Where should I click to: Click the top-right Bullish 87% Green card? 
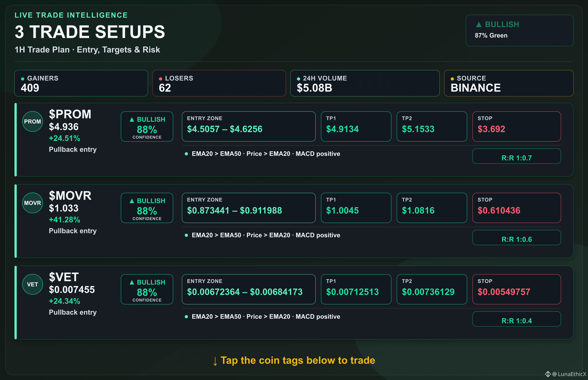[x=519, y=30]
